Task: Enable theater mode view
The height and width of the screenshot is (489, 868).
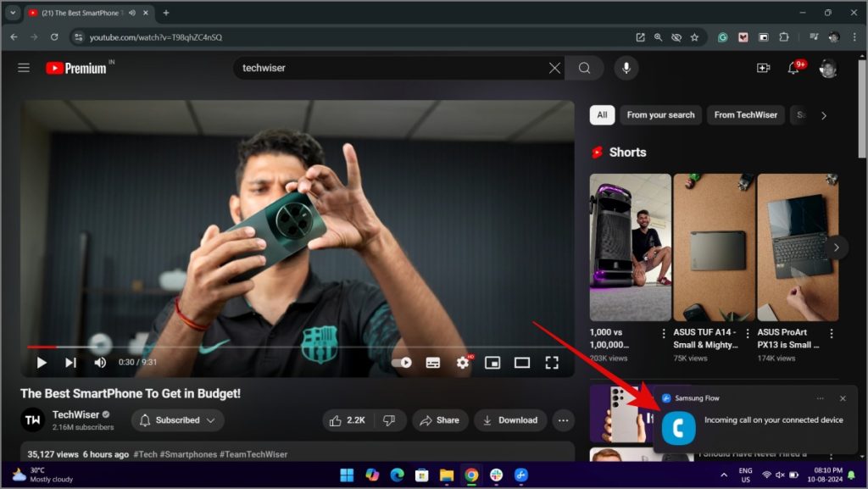Action: tap(522, 363)
